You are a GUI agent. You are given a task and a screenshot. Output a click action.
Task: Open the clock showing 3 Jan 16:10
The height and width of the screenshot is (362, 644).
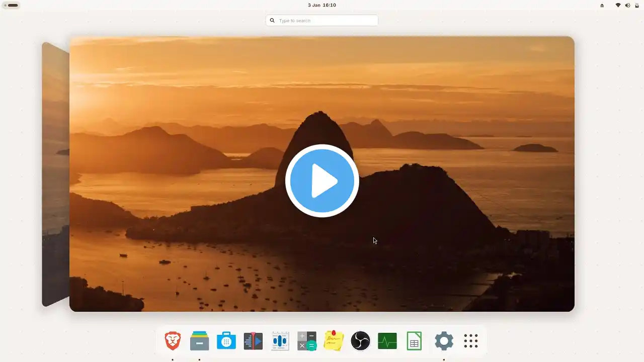click(x=322, y=5)
